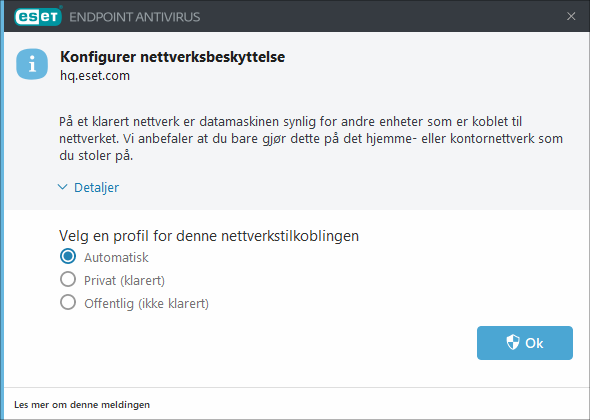Click the 'Velg en profil' heading text
The height and width of the screenshot is (420, 590).
coord(209,236)
